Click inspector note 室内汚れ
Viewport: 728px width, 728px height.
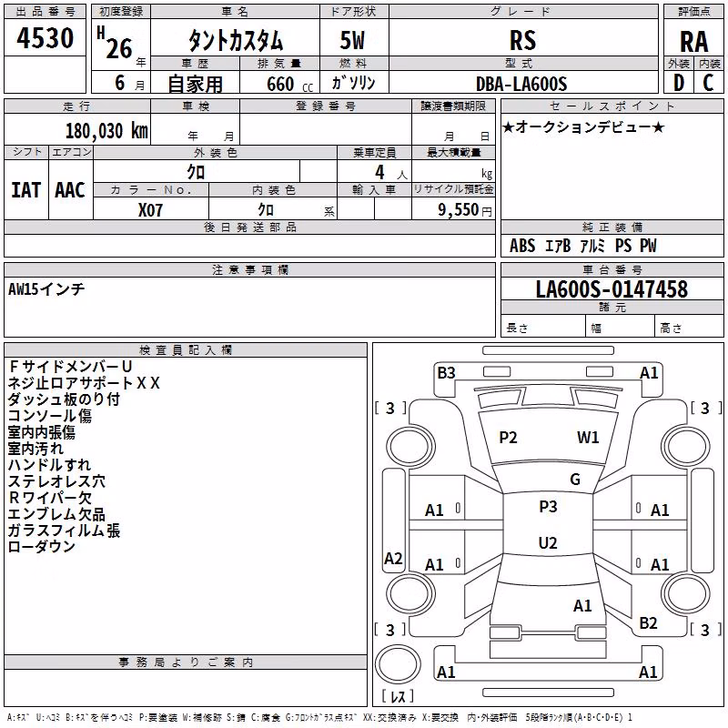coord(35,449)
